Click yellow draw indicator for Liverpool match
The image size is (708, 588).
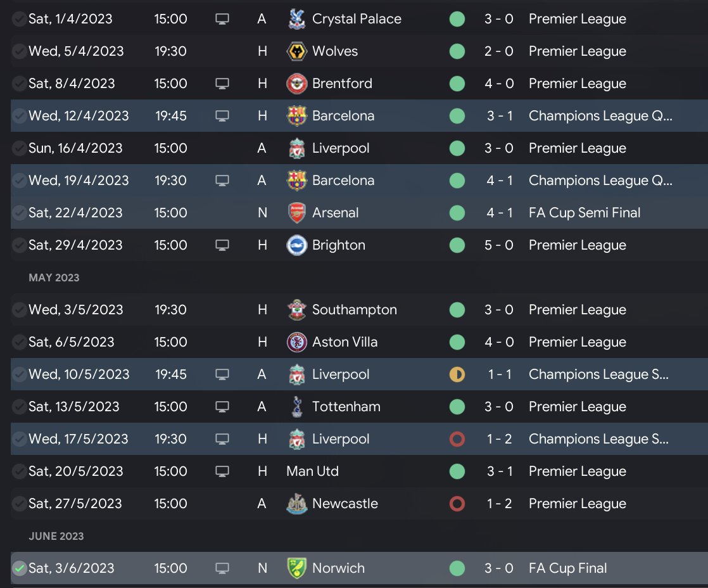(x=457, y=374)
